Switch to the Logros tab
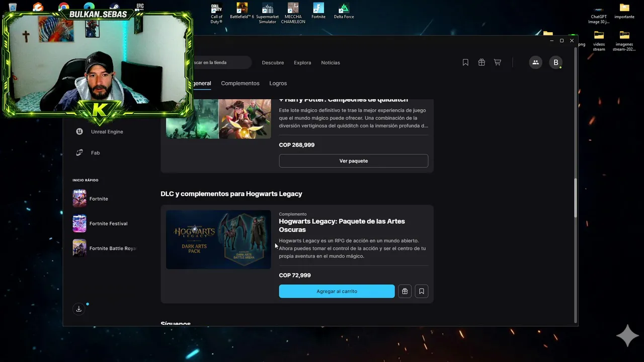 coord(278,83)
